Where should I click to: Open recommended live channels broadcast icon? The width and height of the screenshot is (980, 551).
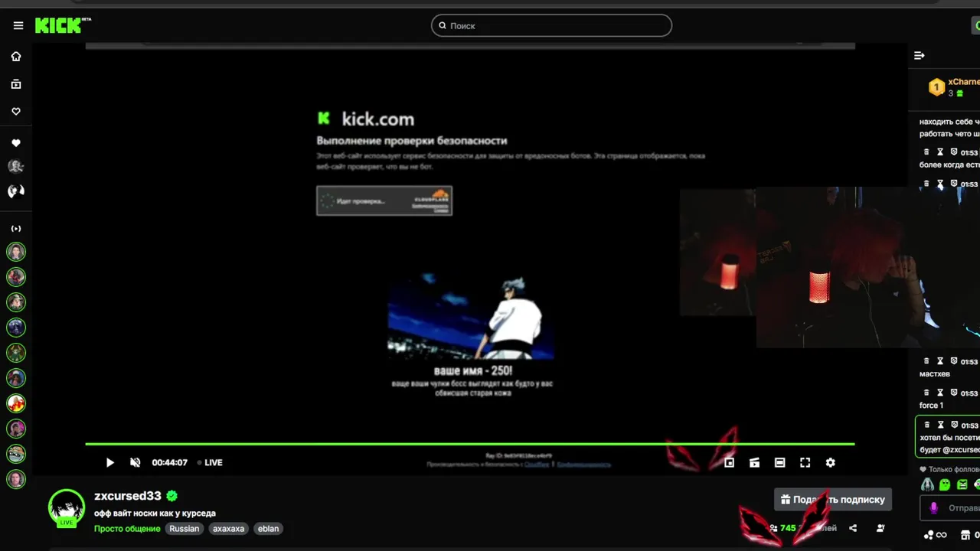coord(16,229)
